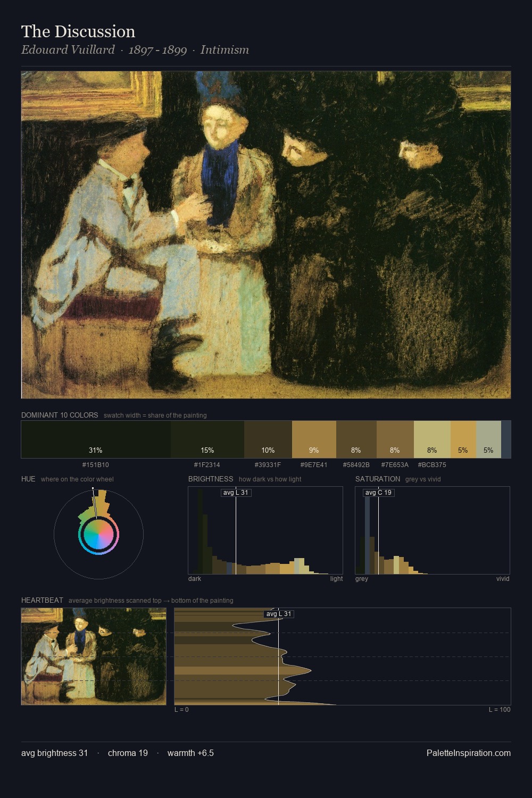532x798 pixels.
Task: Select the artist name "Edouard Vuillard"
Action: click(x=68, y=50)
